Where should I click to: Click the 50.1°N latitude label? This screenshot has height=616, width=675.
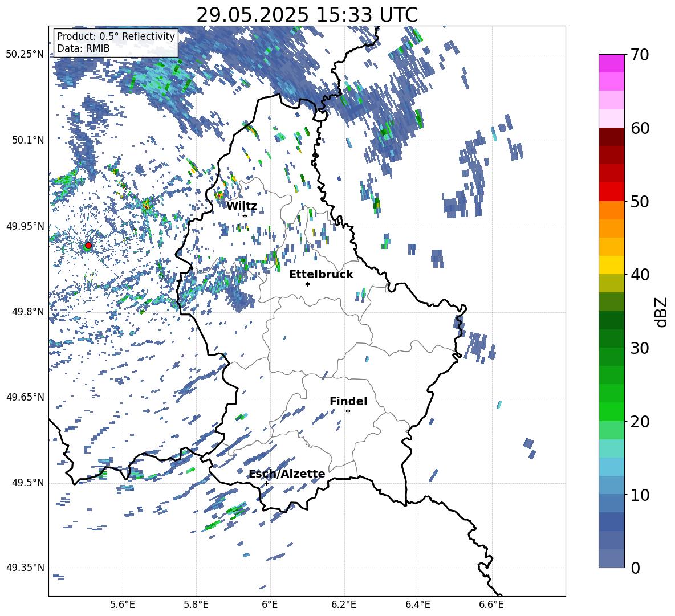tap(27, 141)
